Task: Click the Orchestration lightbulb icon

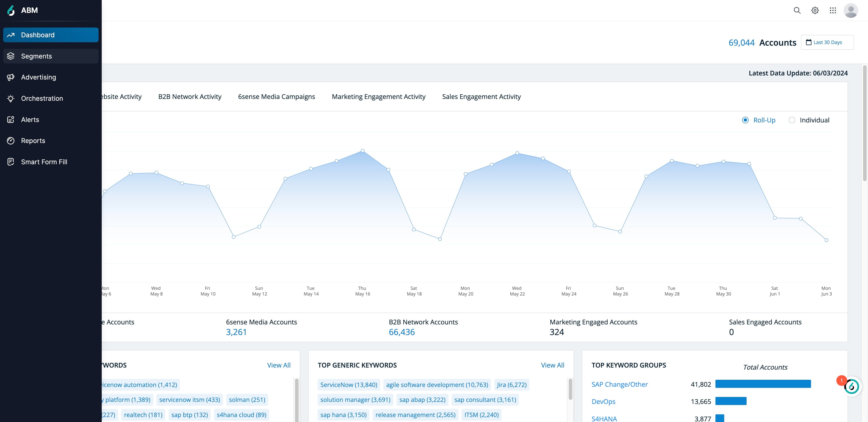Action: 11,98
